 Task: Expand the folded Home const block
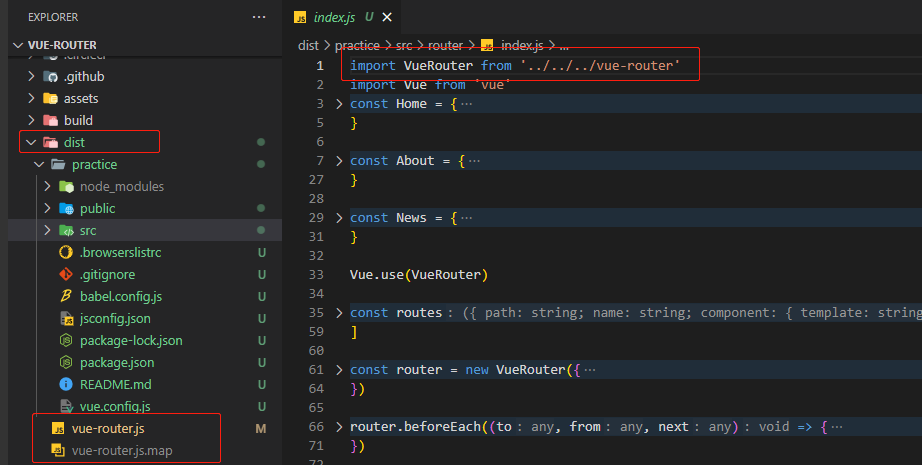(340, 104)
